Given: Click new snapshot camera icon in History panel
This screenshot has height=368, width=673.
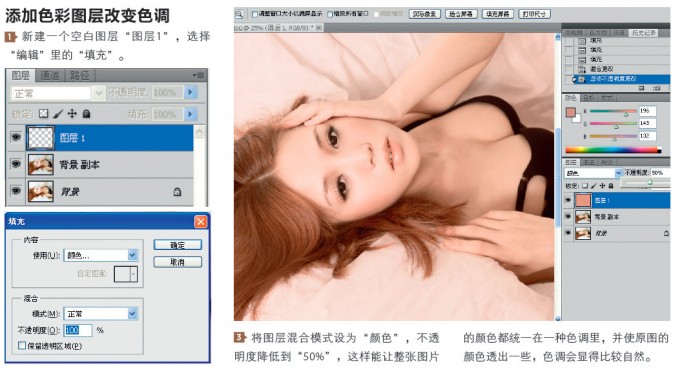Looking at the screenshot, I should click(x=656, y=88).
